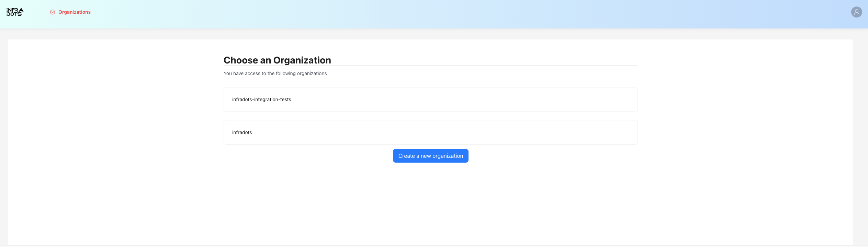The image size is (868, 247).
Task: Go home via the INFRA DOTS wordmark
Action: pyautogui.click(x=15, y=12)
